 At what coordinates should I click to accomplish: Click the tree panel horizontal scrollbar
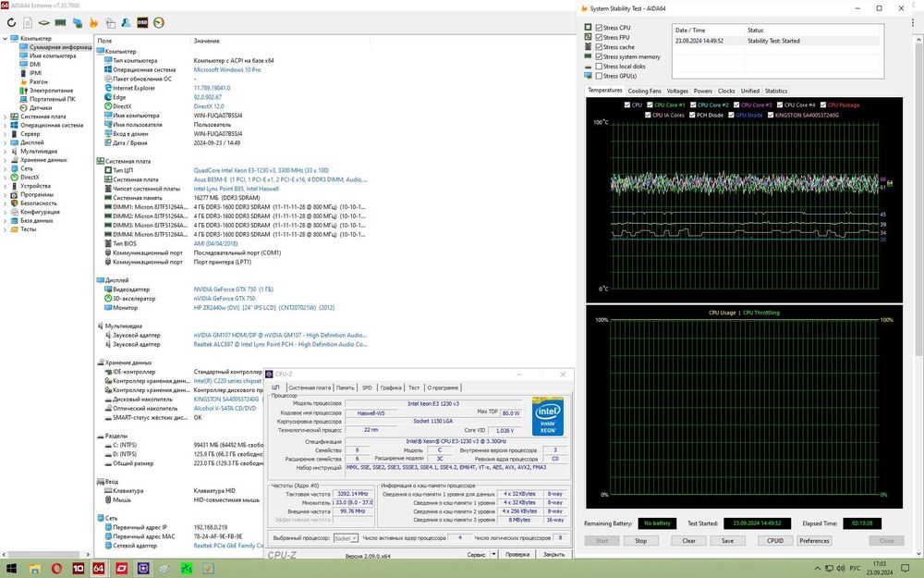pyautogui.click(x=45, y=554)
